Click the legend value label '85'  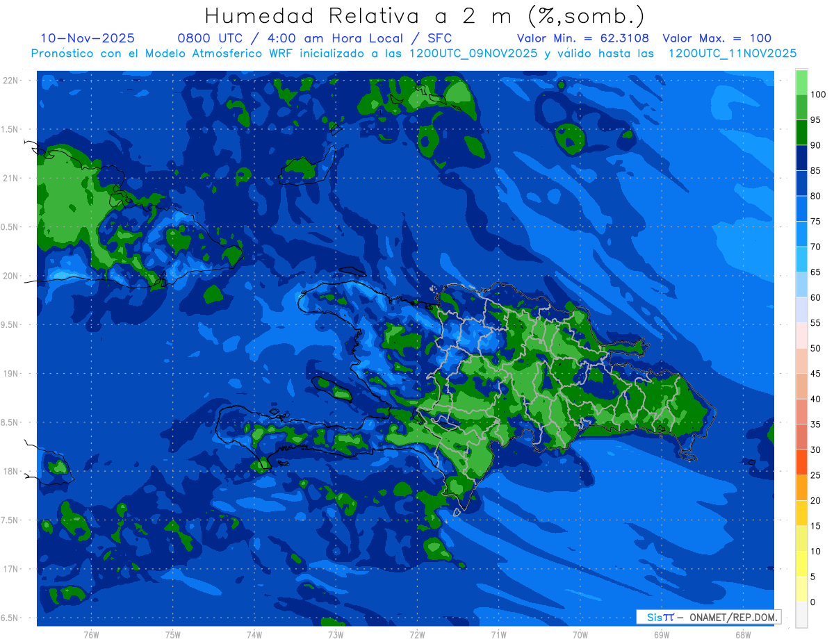[815, 170]
